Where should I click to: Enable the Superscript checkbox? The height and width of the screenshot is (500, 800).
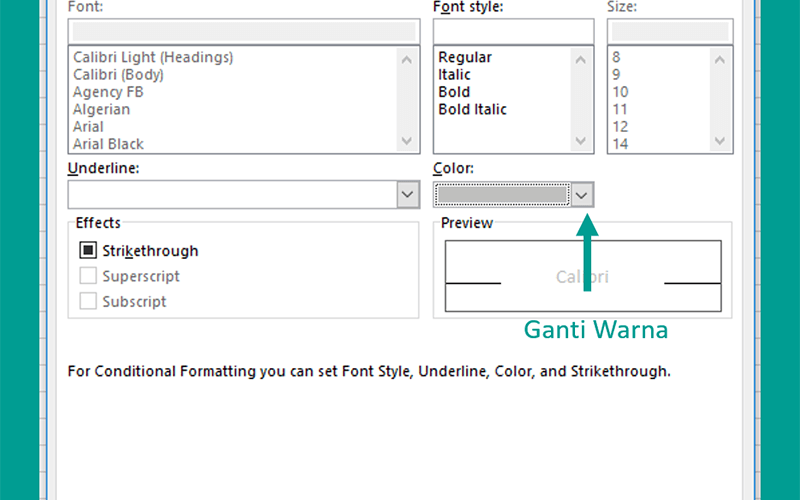coord(88,276)
